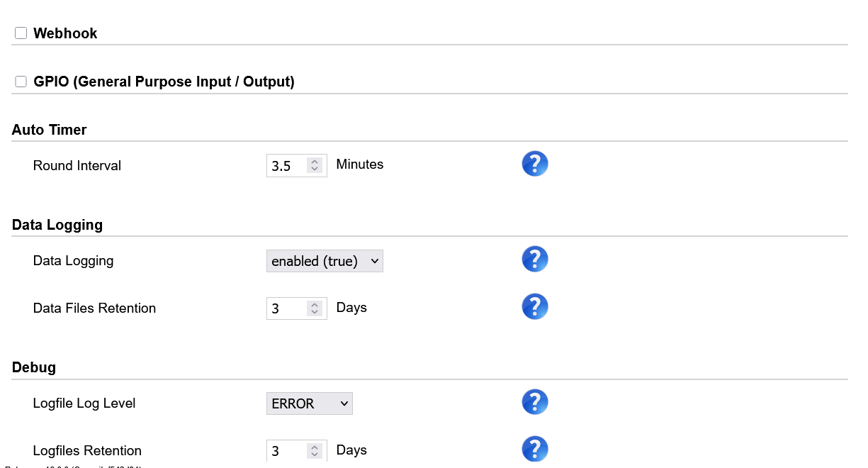Click the Data Files Retention stepper

pyautogui.click(x=316, y=308)
